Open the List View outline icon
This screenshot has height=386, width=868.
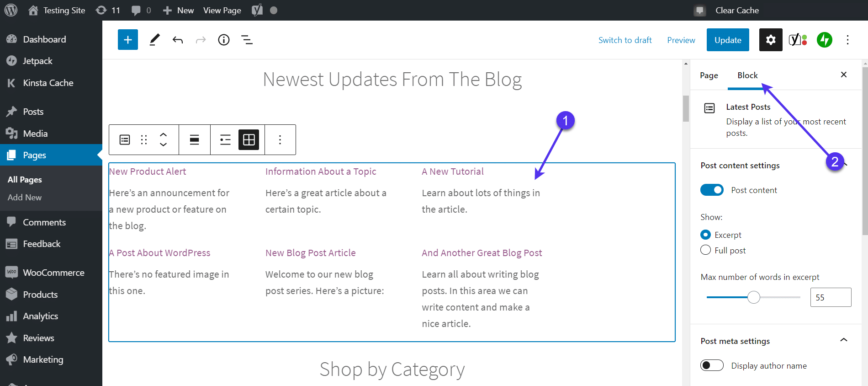[x=247, y=40]
